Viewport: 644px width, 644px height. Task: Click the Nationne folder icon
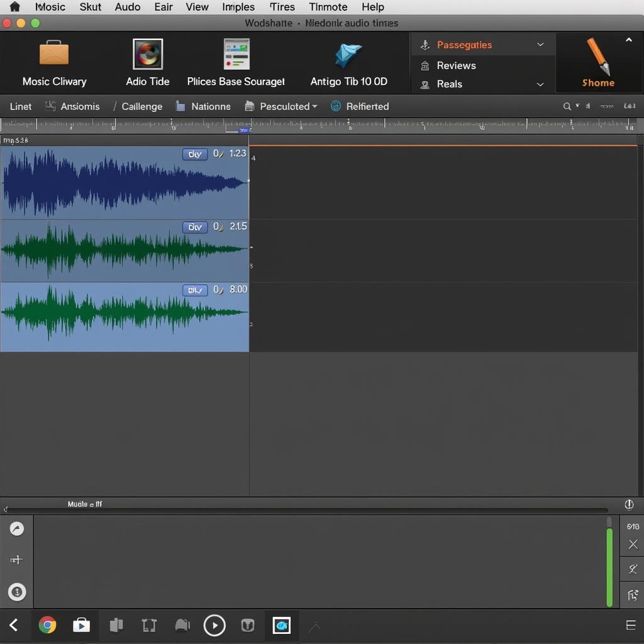[180, 106]
